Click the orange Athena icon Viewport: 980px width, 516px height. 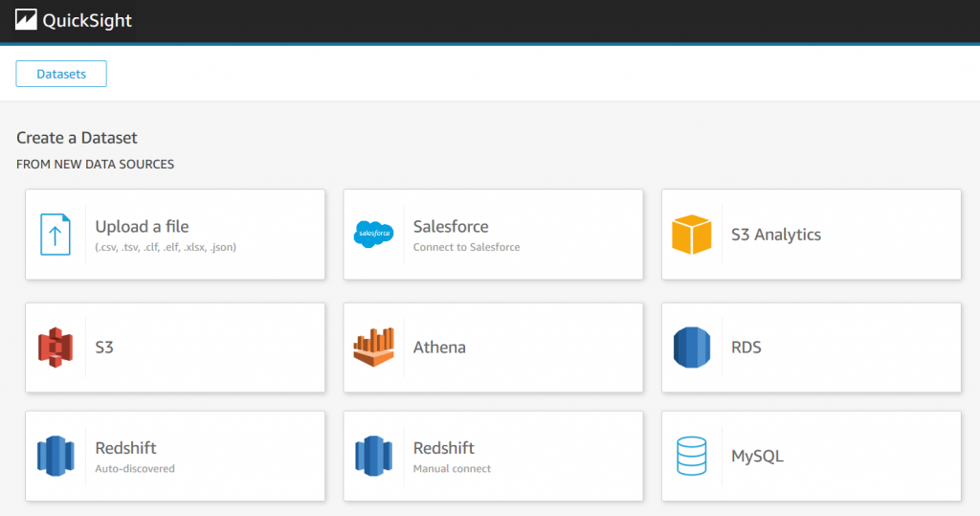(x=374, y=348)
